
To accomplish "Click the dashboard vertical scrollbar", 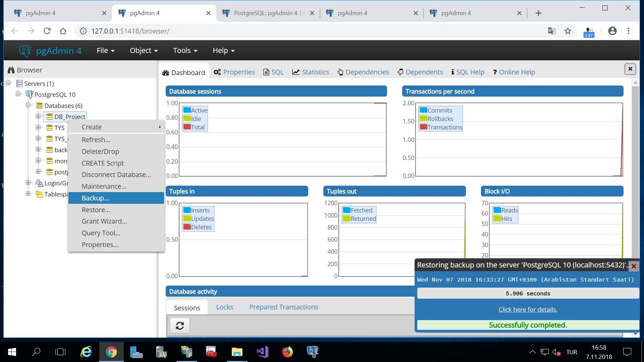I will (635, 168).
